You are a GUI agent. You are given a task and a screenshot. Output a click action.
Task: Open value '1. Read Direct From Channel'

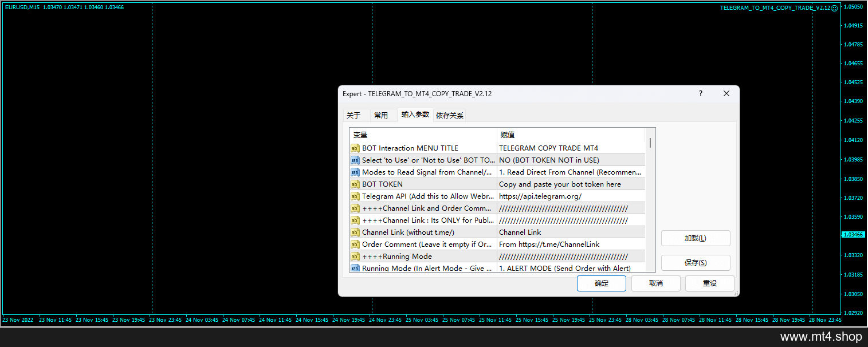point(571,172)
